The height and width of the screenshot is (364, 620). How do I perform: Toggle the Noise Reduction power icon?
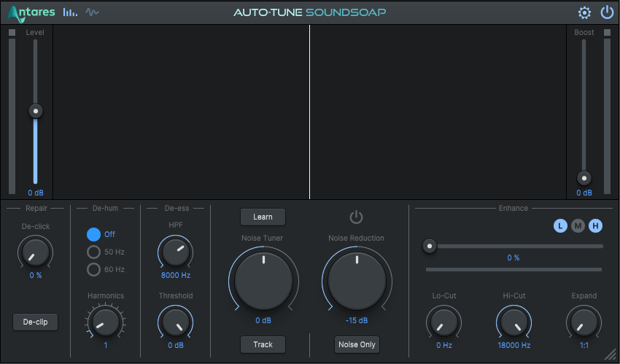(x=356, y=217)
